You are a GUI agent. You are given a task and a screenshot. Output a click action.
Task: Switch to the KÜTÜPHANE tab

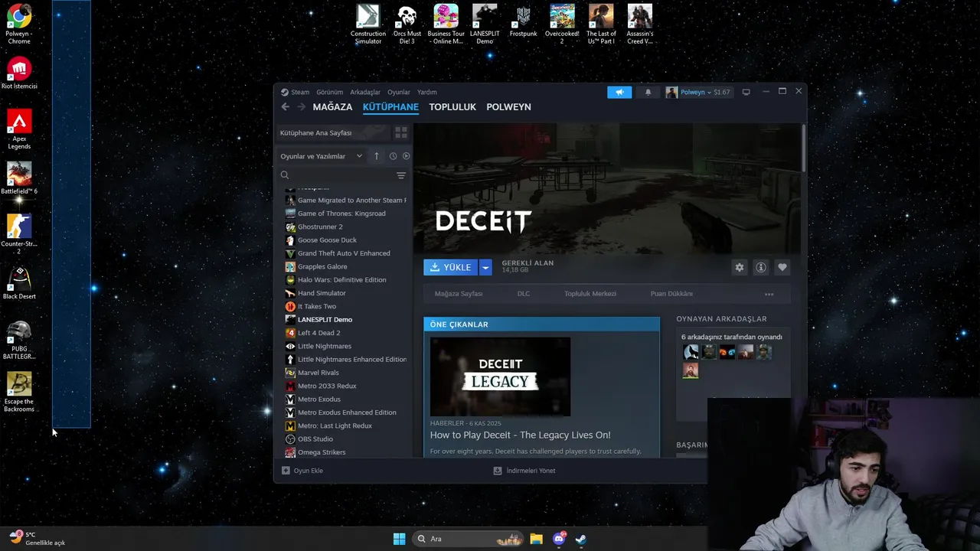390,106
